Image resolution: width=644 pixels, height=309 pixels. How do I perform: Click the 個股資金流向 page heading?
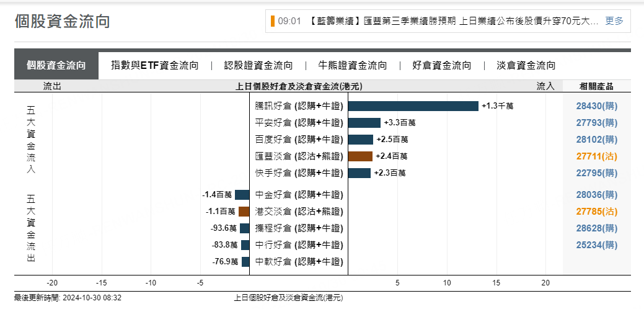(62, 21)
